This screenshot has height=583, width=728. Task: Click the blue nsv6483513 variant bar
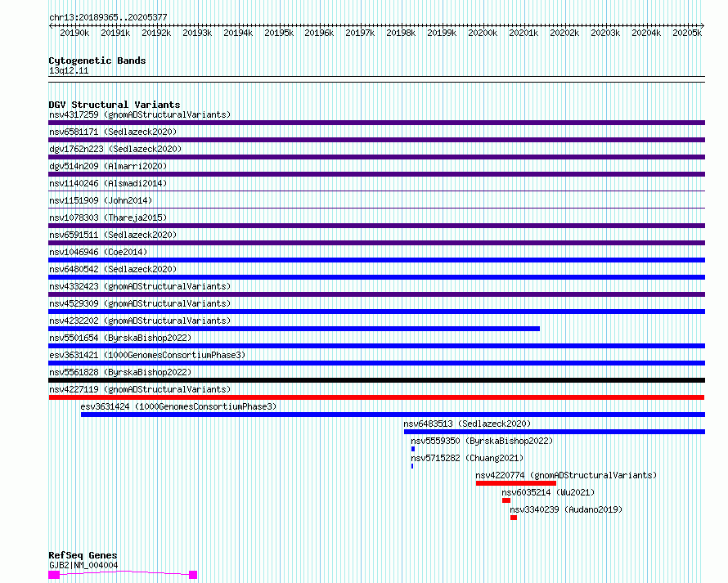(555, 432)
